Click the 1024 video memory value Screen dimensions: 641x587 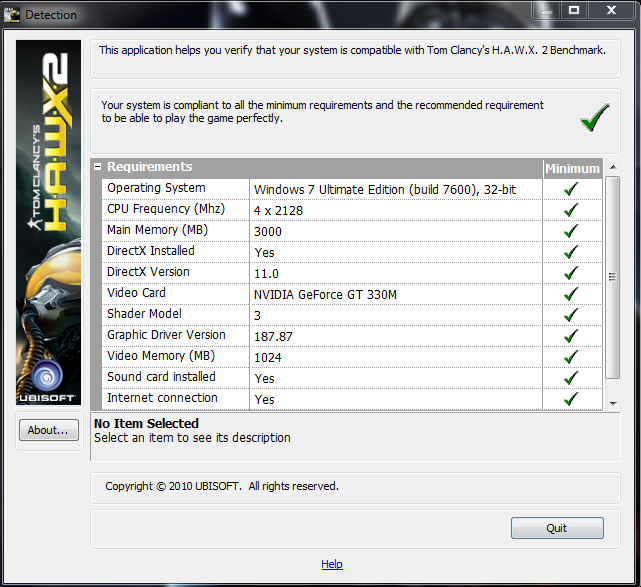tap(268, 358)
